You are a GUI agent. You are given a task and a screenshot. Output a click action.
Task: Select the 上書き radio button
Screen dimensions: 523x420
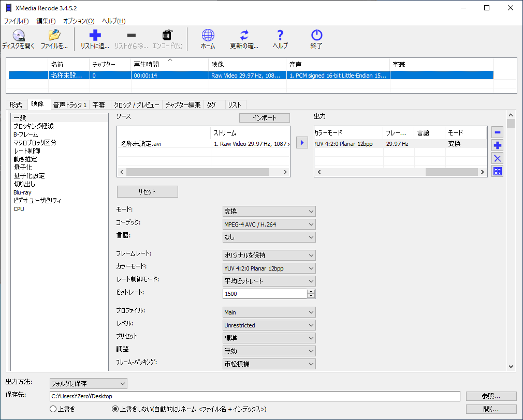53,409
